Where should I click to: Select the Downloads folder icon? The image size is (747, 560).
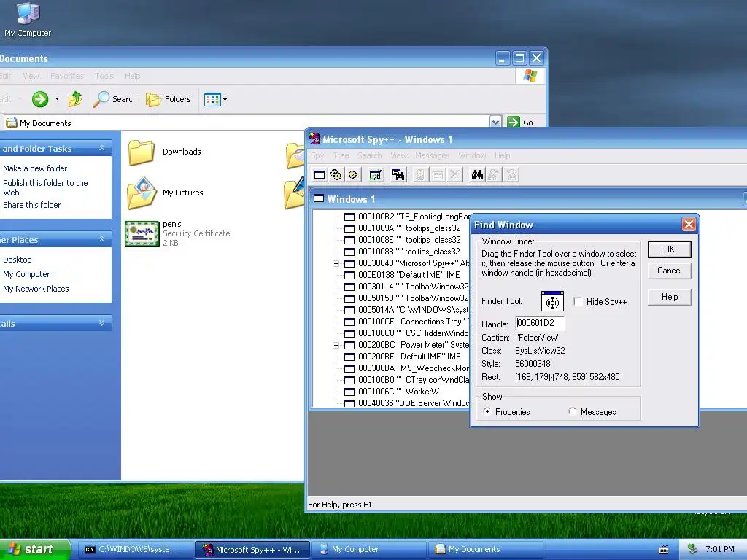142,152
